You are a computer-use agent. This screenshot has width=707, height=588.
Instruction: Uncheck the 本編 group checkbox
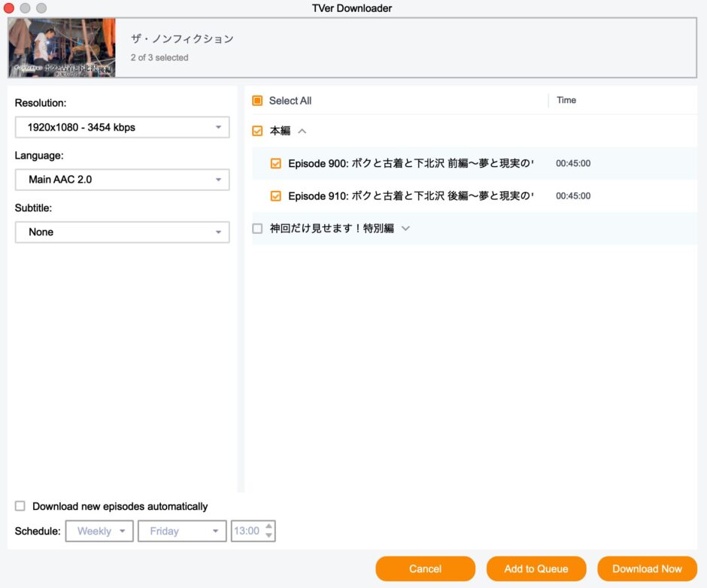point(256,130)
